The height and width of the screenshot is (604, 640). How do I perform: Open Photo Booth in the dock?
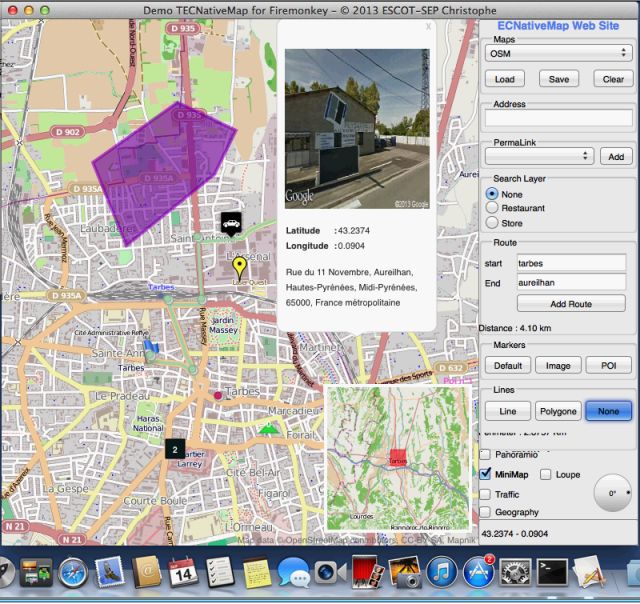367,572
